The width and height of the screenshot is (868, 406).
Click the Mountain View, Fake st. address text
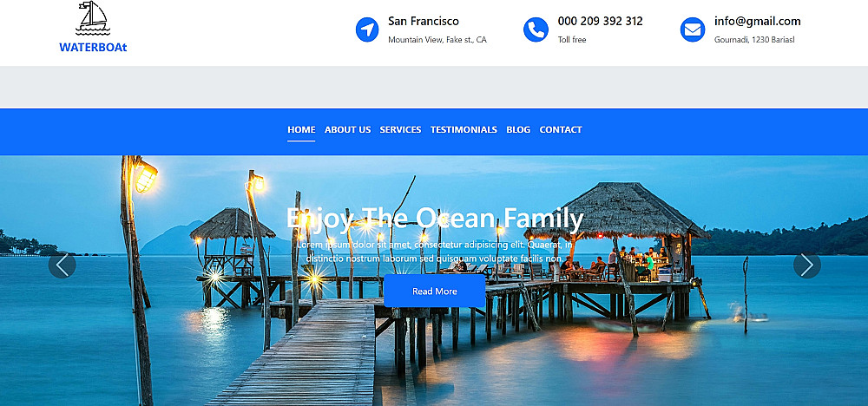coord(437,40)
